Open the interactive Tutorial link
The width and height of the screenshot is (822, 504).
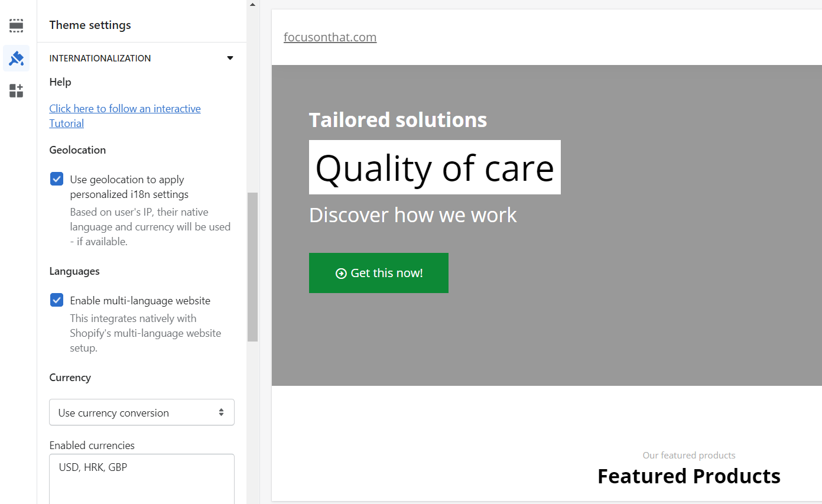tap(125, 116)
